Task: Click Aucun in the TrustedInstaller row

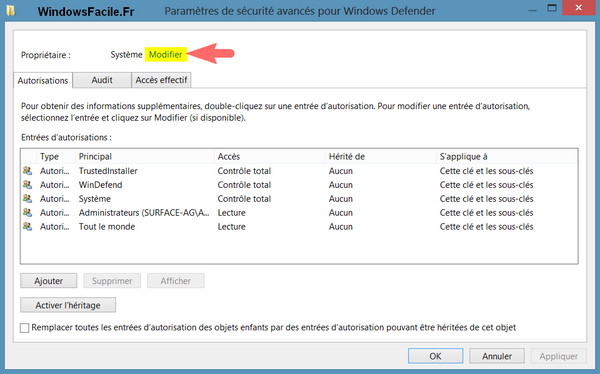Action: (x=341, y=171)
